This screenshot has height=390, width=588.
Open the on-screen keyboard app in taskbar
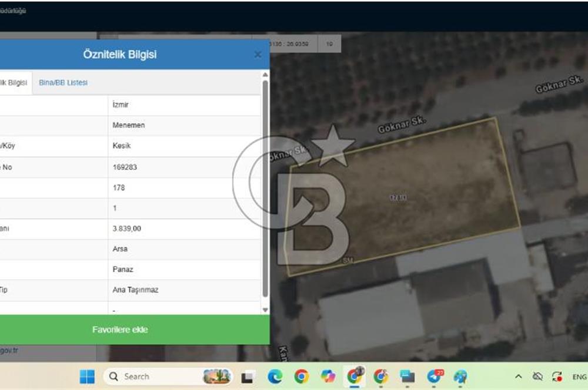click(407, 376)
